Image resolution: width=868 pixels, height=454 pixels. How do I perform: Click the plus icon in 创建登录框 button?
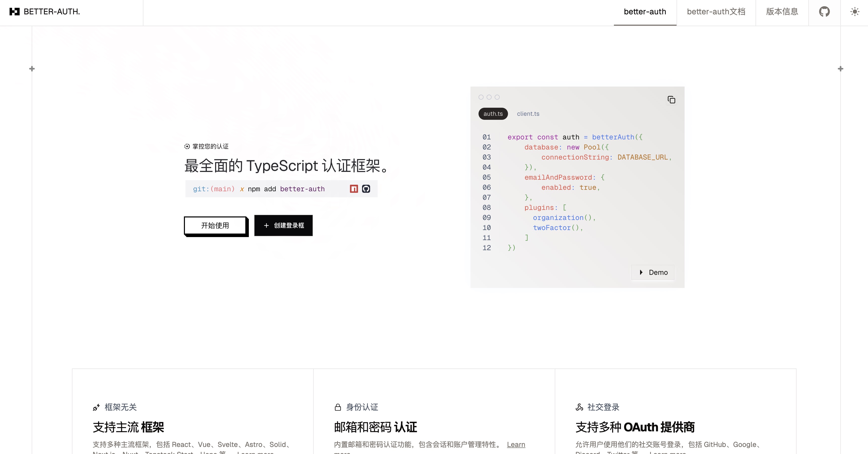(x=266, y=225)
